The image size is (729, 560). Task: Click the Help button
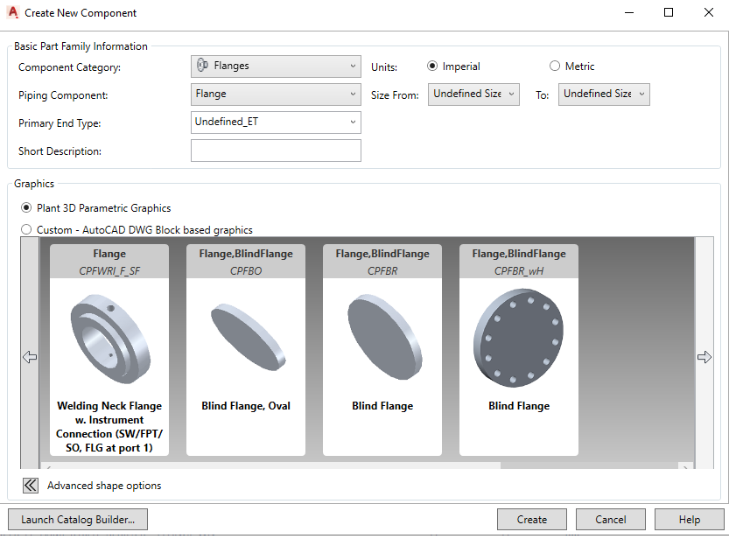pos(690,520)
